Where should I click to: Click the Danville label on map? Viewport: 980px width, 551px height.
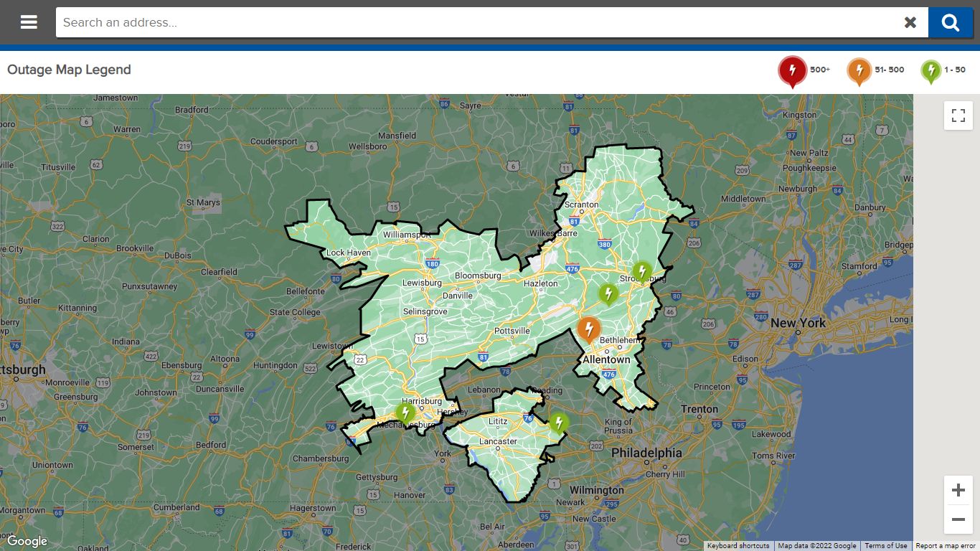point(458,295)
